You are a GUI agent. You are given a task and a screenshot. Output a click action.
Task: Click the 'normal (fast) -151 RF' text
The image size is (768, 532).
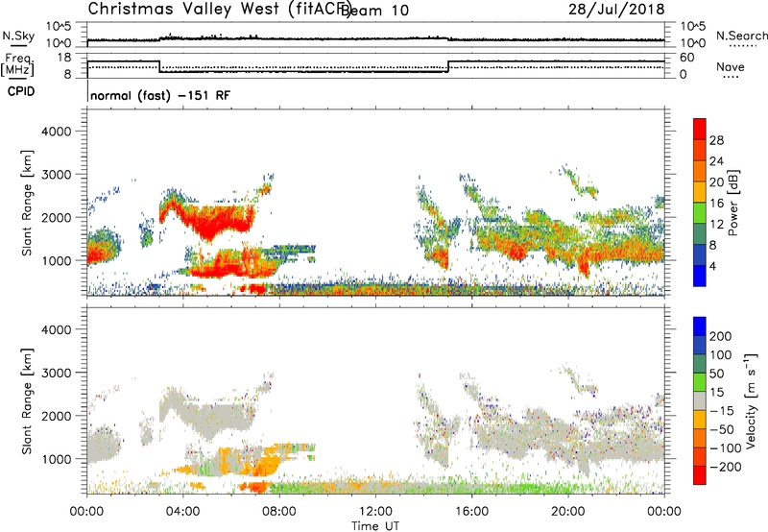pos(160,95)
